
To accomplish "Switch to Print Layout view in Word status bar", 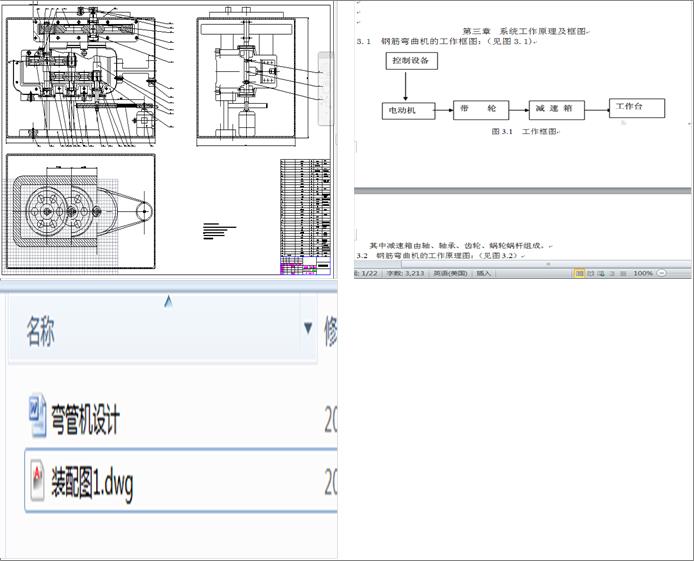I will (x=579, y=273).
